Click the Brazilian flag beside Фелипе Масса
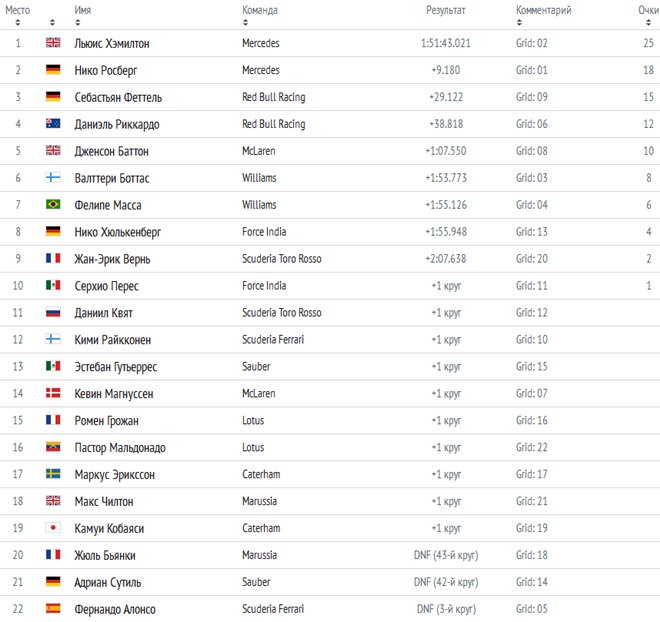660x622 pixels. (x=53, y=204)
